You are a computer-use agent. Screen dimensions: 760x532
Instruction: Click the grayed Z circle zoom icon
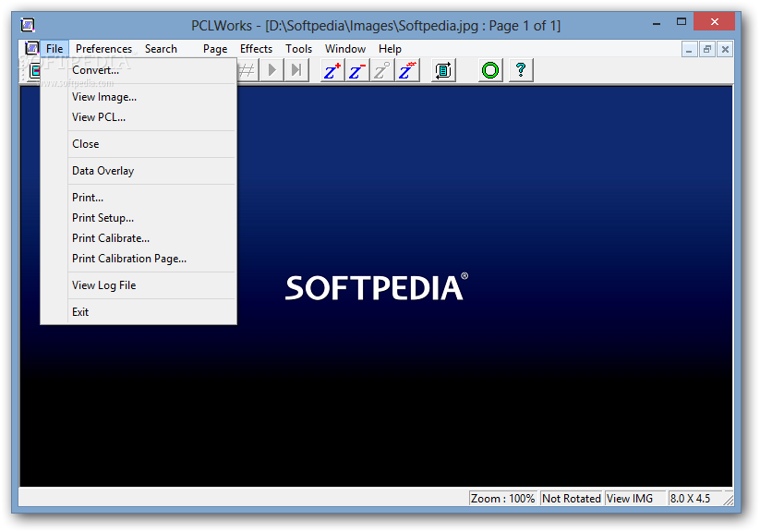[382, 70]
